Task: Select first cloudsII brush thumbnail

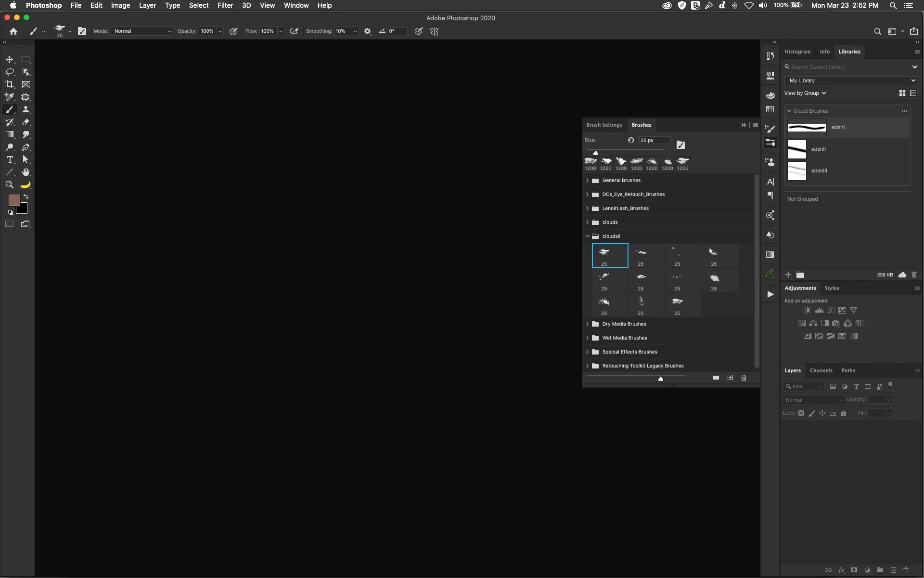Action: point(610,255)
